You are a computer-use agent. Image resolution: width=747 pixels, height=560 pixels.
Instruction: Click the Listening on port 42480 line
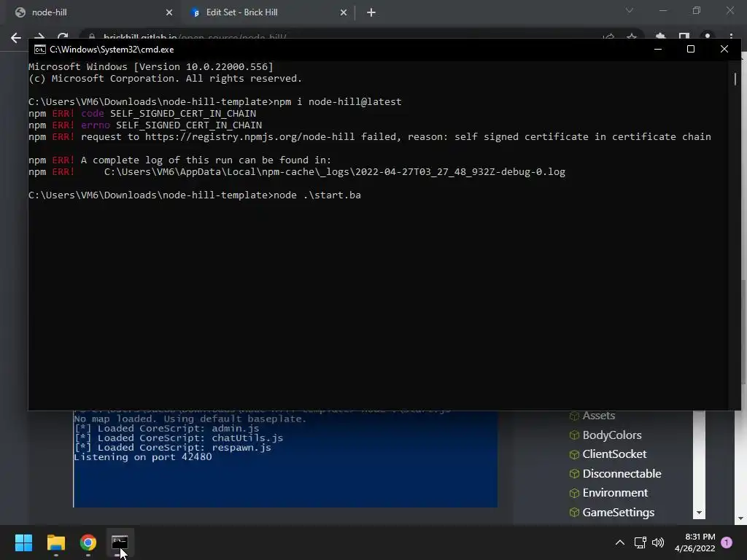[x=142, y=458]
